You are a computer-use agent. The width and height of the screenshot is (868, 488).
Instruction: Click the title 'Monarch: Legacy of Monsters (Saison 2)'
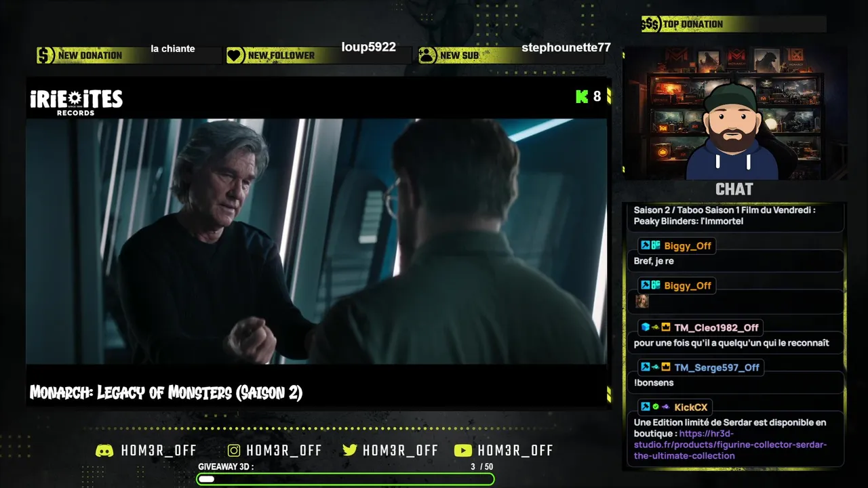[166, 392]
